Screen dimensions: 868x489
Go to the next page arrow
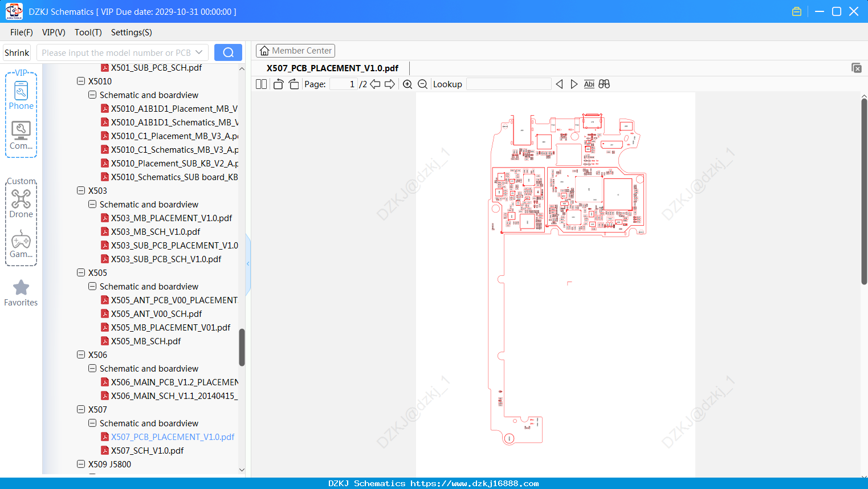pyautogui.click(x=390, y=84)
